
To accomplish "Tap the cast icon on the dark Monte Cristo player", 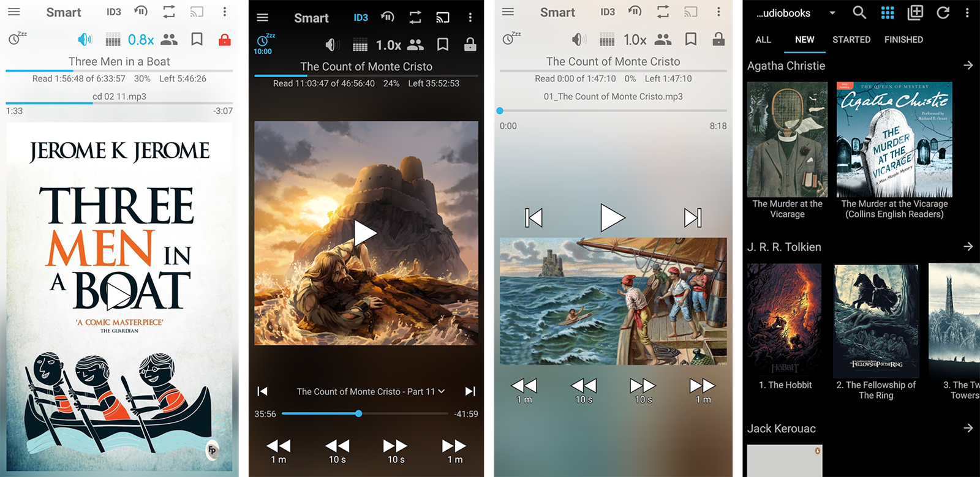I will click(443, 18).
